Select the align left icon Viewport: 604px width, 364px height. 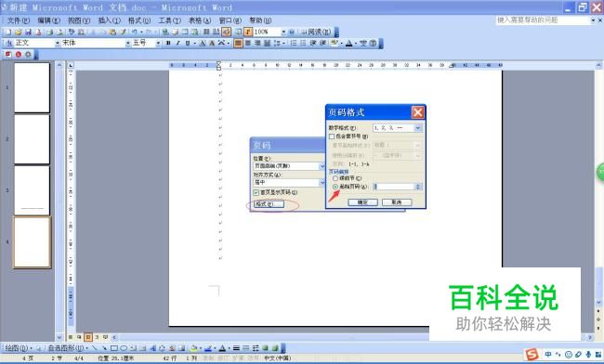[238, 43]
